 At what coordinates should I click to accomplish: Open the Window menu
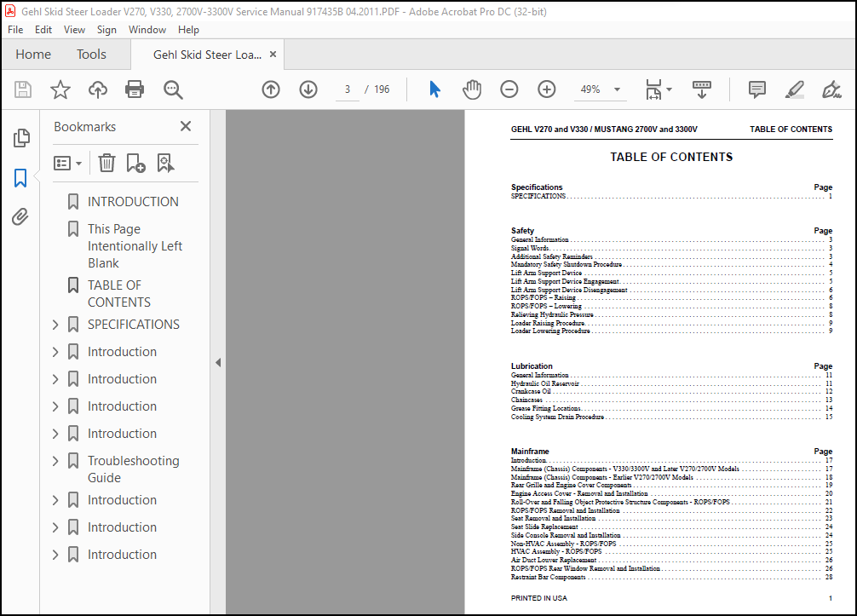point(147,30)
